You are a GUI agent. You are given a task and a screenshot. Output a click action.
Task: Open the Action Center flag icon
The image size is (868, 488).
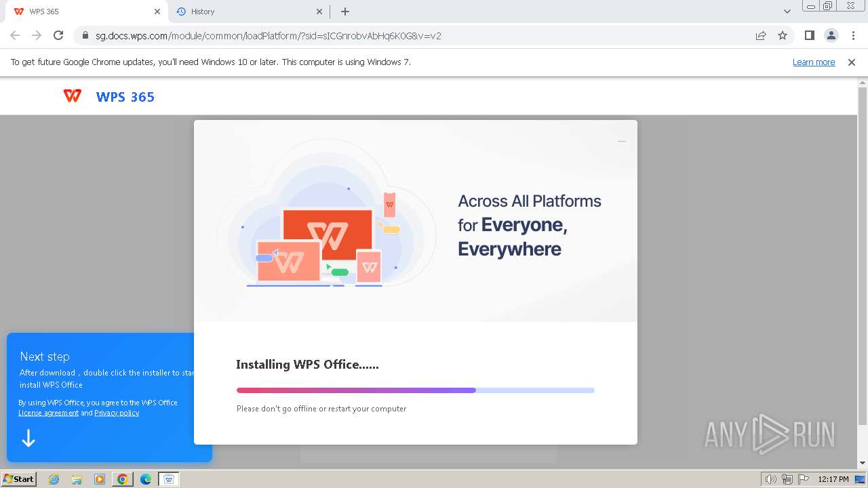click(803, 479)
